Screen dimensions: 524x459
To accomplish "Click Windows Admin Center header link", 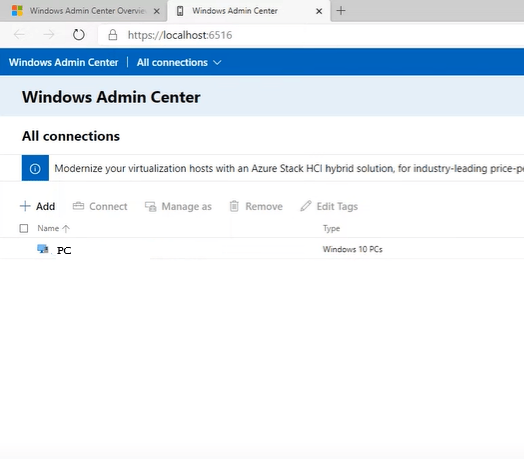I will [x=63, y=63].
